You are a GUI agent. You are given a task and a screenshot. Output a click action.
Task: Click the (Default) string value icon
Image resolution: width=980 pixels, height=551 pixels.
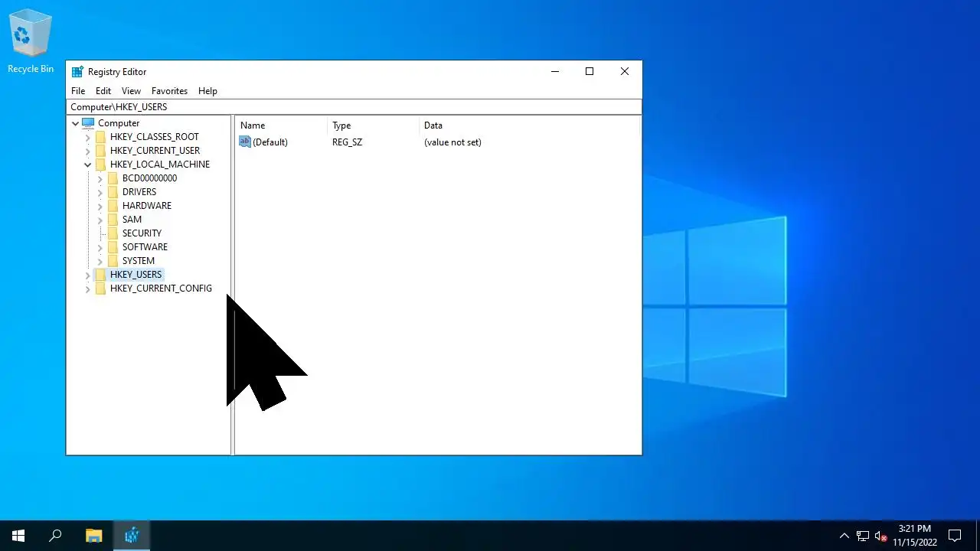[x=245, y=142]
